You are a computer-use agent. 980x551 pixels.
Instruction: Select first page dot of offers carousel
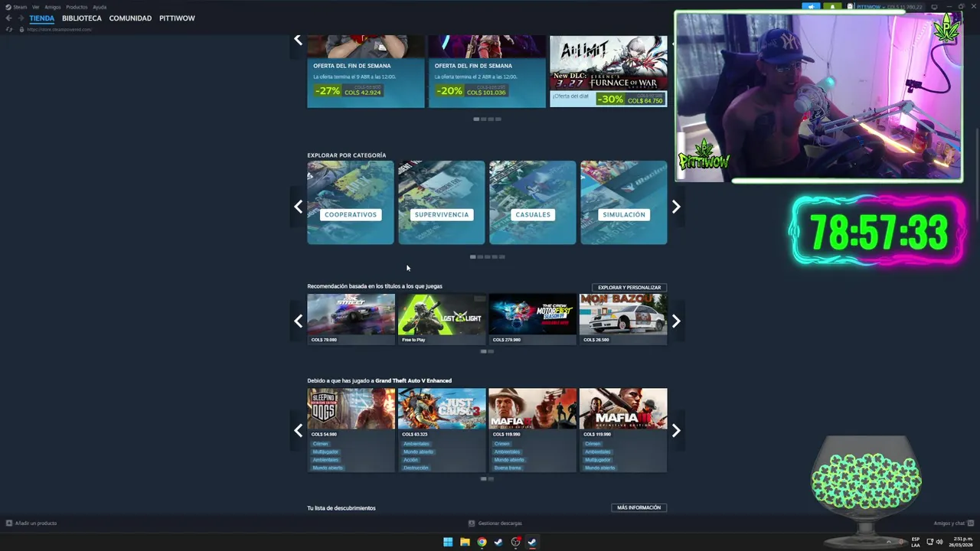click(x=476, y=119)
